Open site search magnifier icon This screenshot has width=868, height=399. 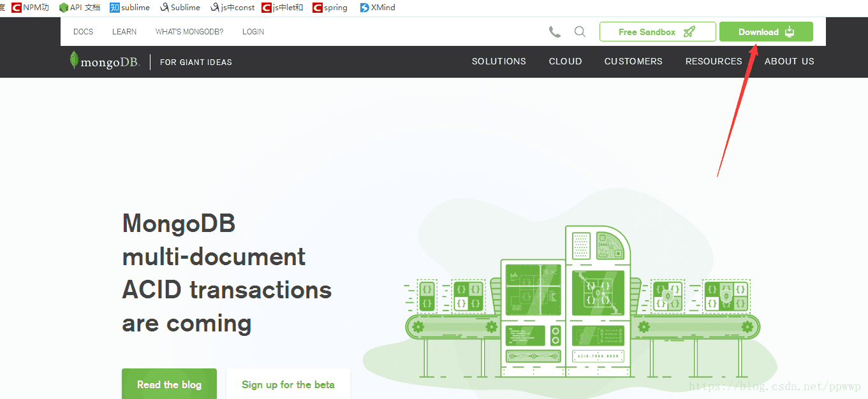pyautogui.click(x=580, y=32)
